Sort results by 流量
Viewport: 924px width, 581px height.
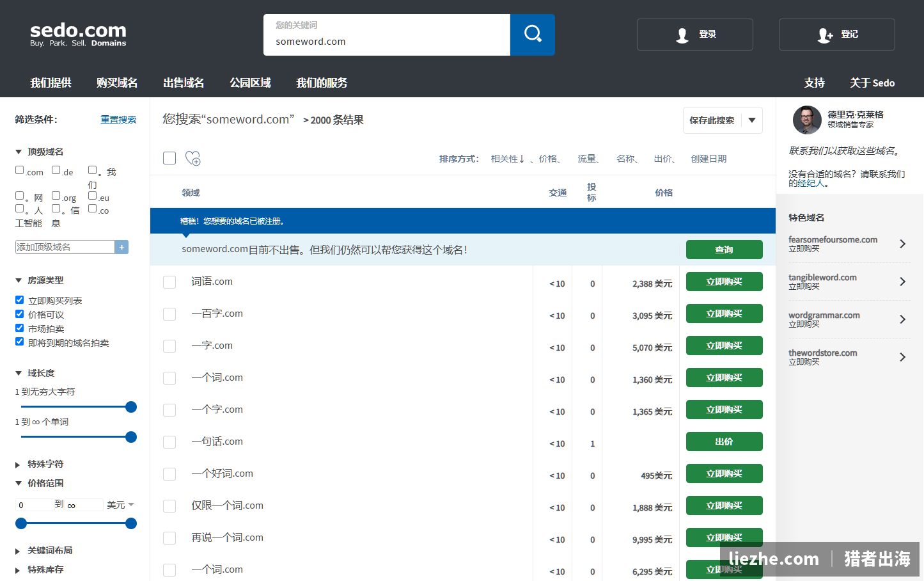(x=587, y=159)
